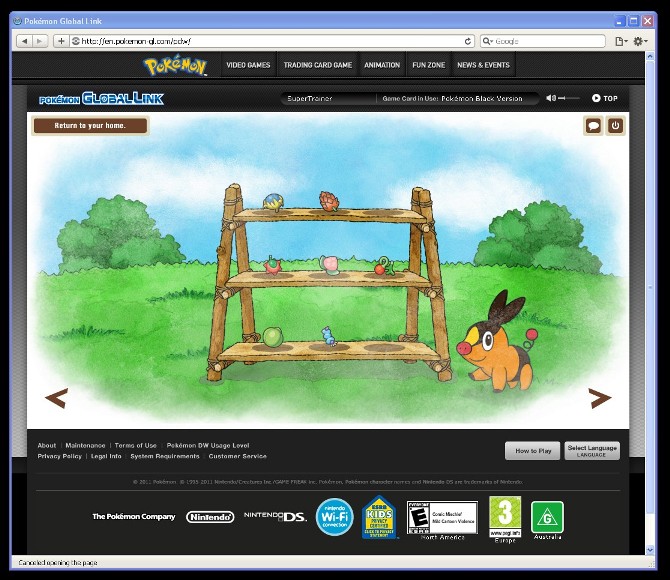Click the right arrow to next scene
This screenshot has height=580, width=670.
coord(599,398)
